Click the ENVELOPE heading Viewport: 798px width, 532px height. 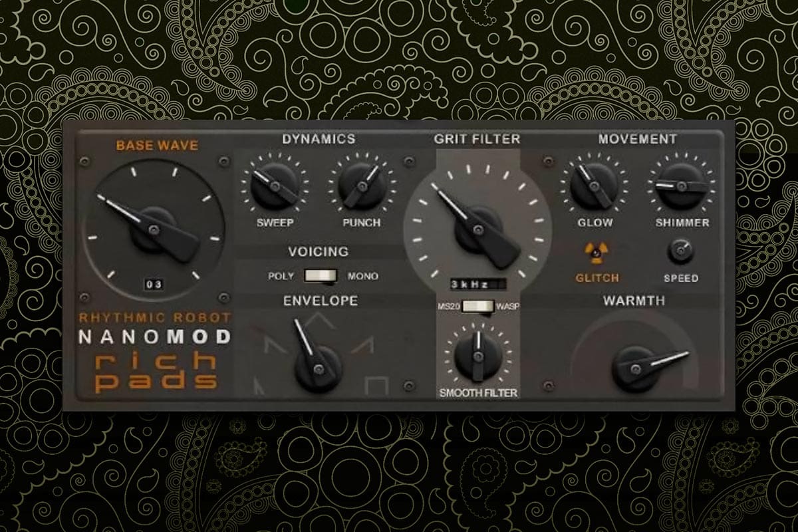coord(321,301)
